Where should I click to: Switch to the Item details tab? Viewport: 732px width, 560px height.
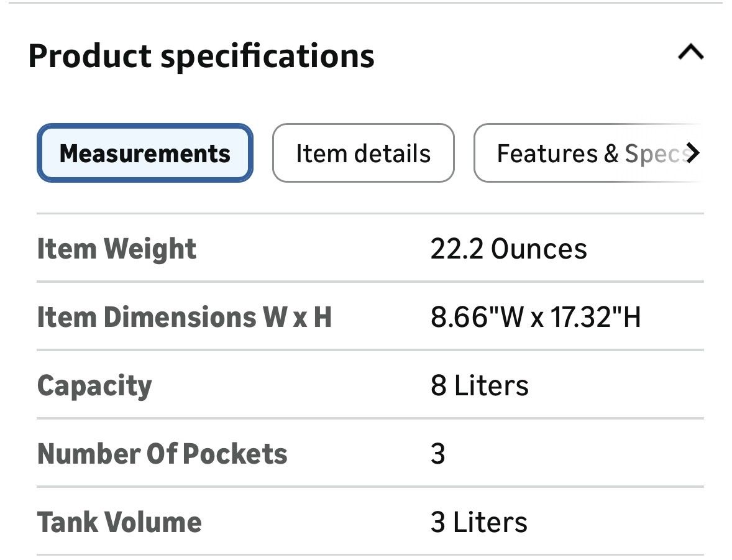coord(363,154)
